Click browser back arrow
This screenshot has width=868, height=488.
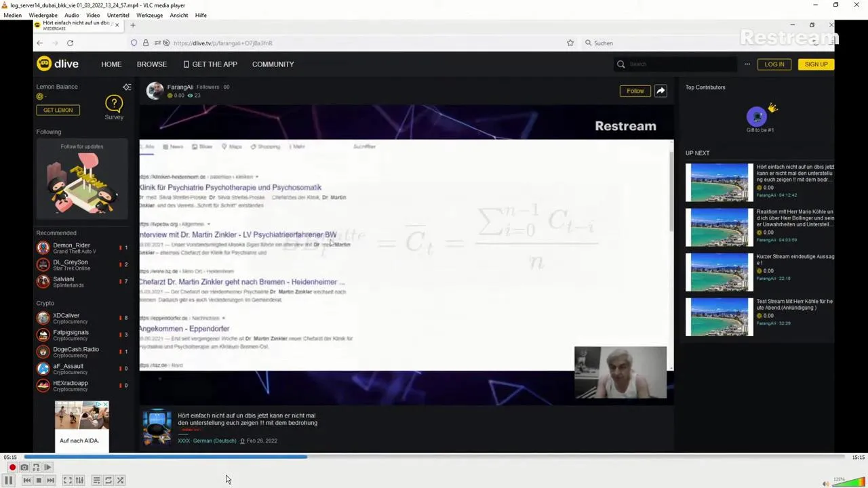(39, 43)
